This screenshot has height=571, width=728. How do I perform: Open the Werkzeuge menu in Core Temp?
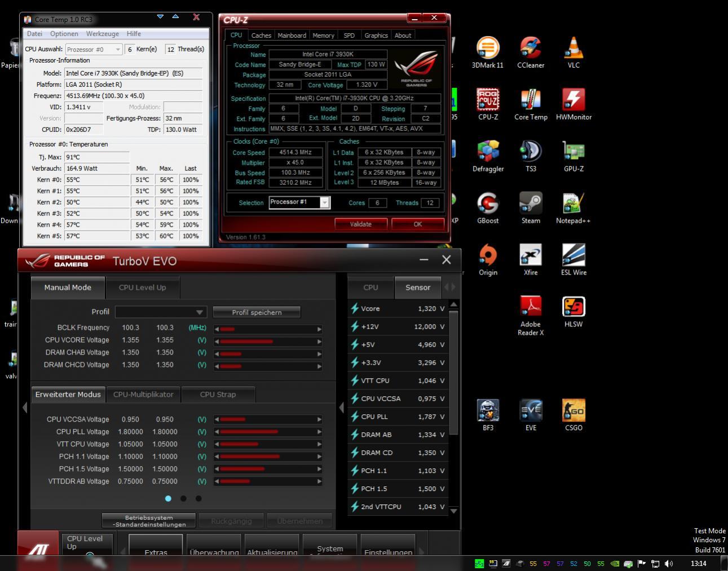[x=103, y=34]
